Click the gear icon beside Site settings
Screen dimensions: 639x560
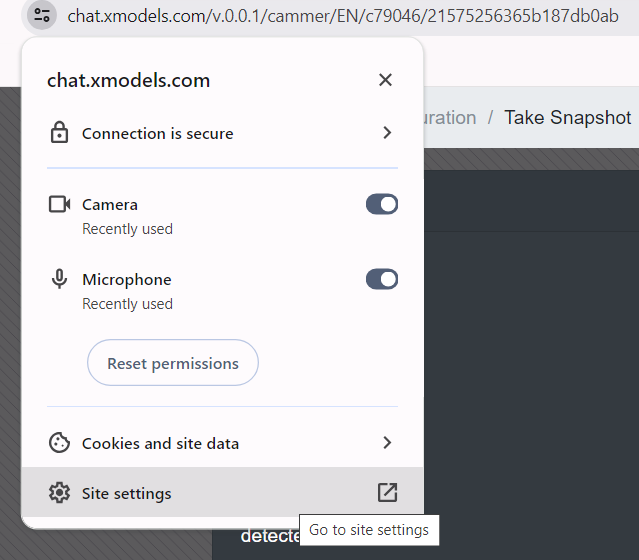click(x=59, y=493)
